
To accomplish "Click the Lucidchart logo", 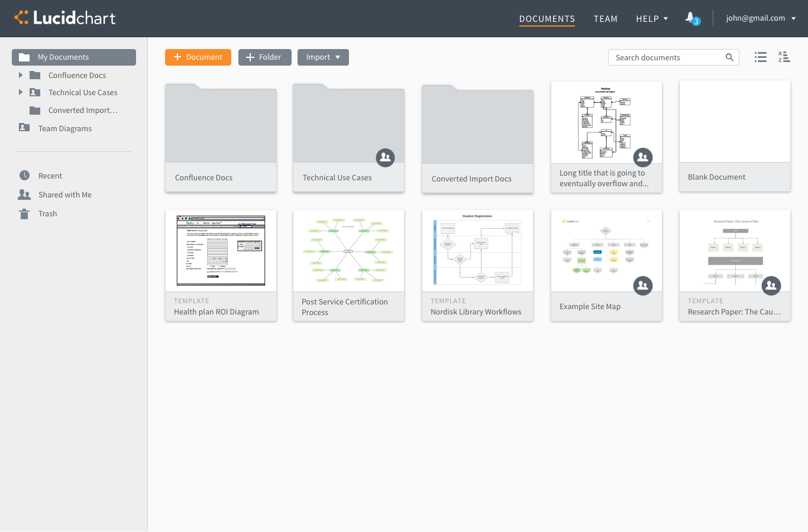I will pos(65,18).
